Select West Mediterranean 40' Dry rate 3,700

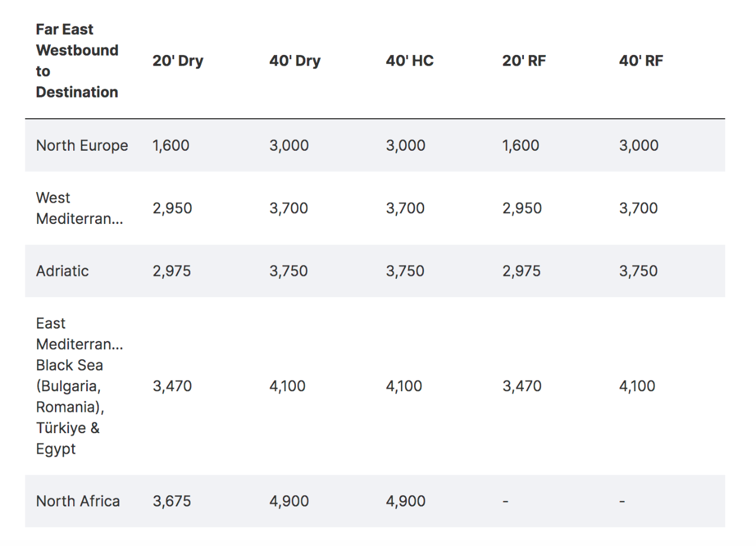289,208
